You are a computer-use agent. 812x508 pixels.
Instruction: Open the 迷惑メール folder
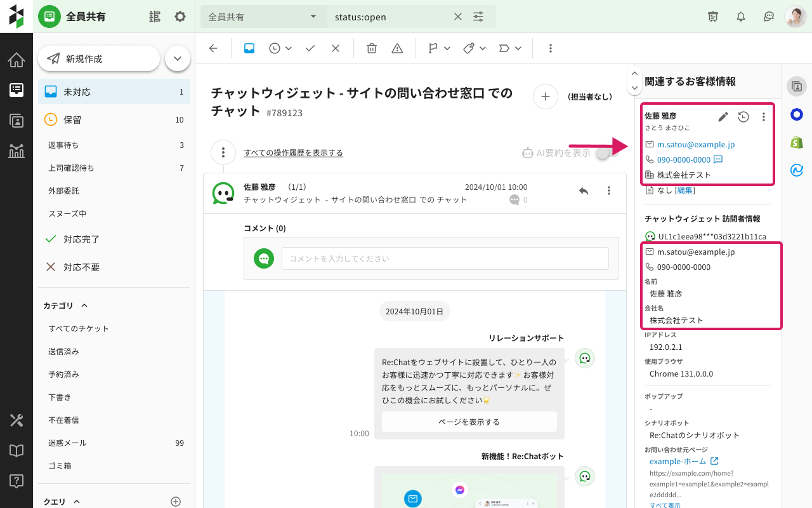(x=67, y=443)
